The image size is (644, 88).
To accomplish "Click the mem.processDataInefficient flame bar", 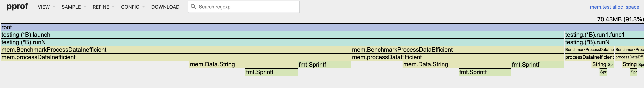I will click(176, 57).
